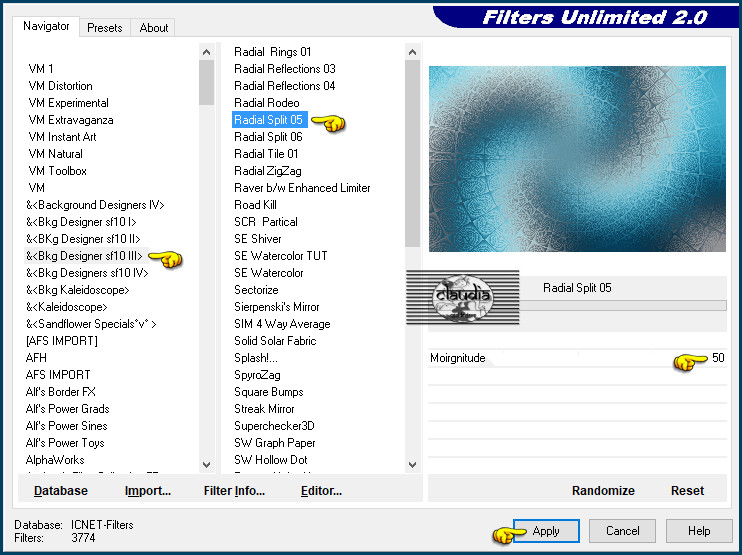This screenshot has width=742, height=555.
Task: Open Filter Info... dialog
Action: click(x=234, y=491)
